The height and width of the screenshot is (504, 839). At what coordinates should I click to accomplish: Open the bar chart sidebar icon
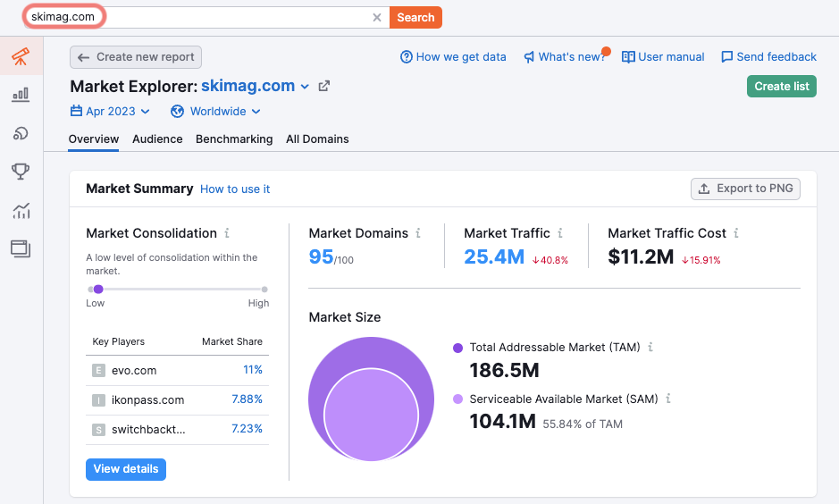[x=21, y=95]
